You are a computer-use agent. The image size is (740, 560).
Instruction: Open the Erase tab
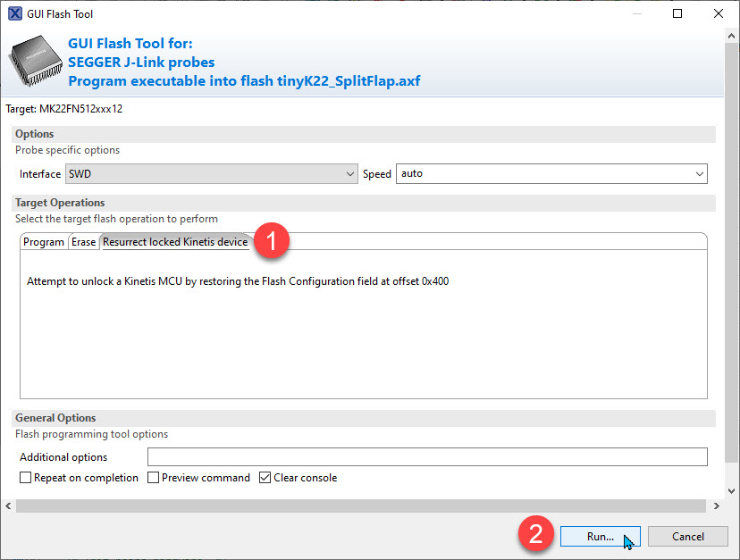coord(83,242)
